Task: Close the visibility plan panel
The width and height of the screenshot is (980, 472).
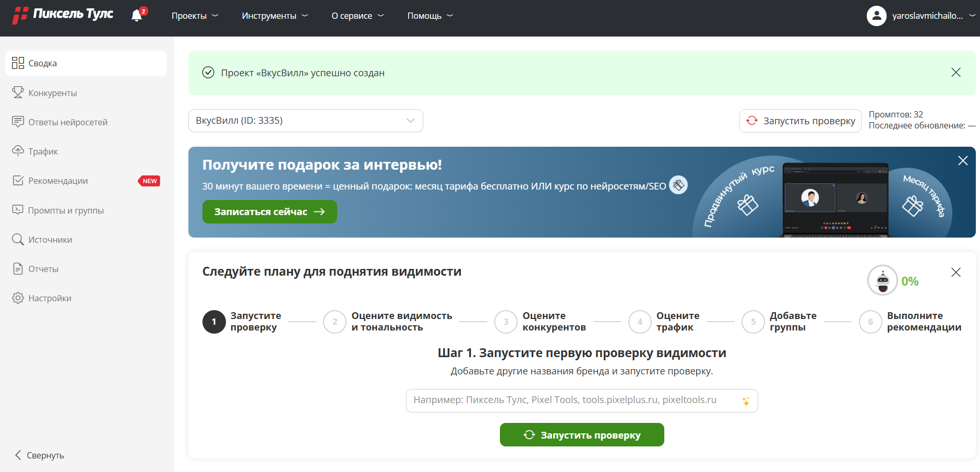Action: 955,273
